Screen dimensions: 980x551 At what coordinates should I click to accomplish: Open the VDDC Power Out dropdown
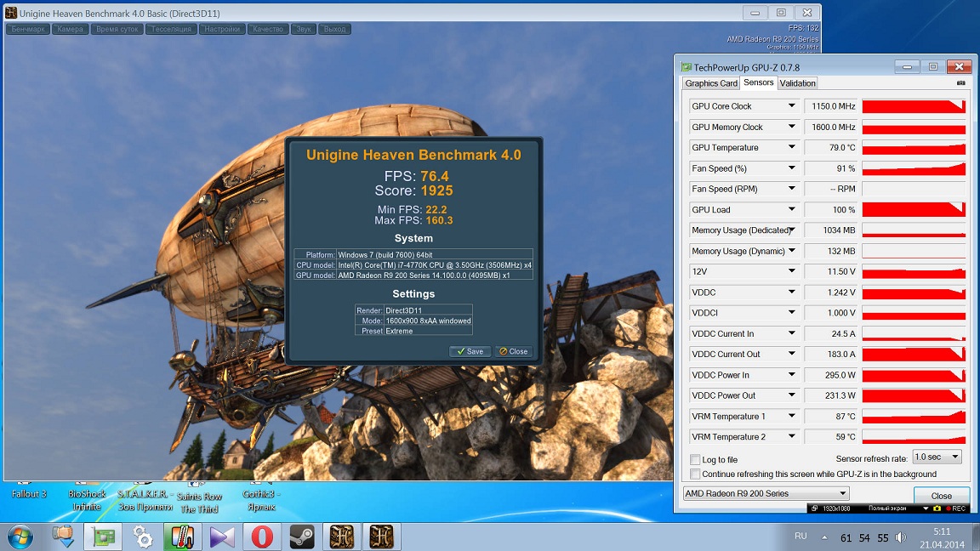pyautogui.click(x=791, y=395)
